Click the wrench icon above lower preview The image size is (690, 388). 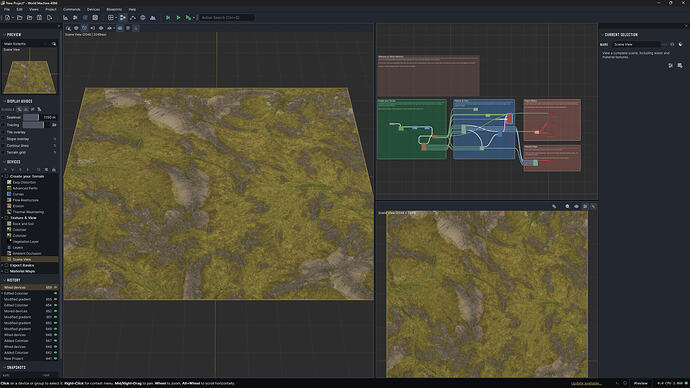554,206
